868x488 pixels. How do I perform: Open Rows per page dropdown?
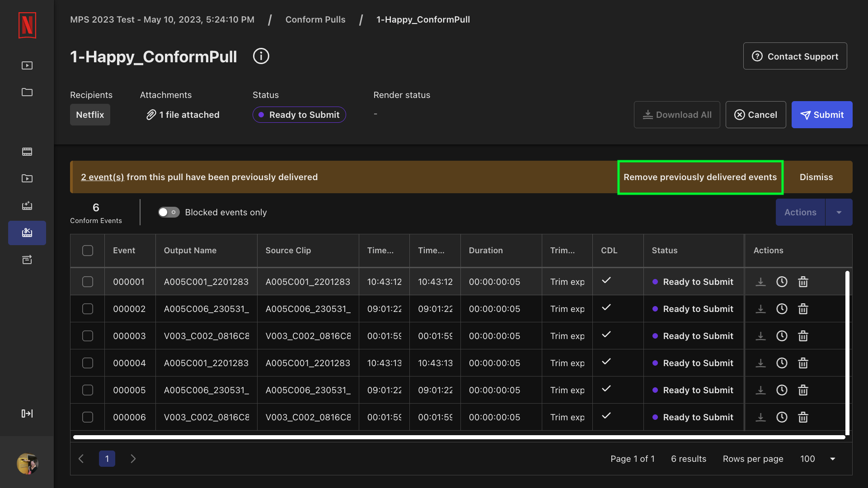coord(818,459)
